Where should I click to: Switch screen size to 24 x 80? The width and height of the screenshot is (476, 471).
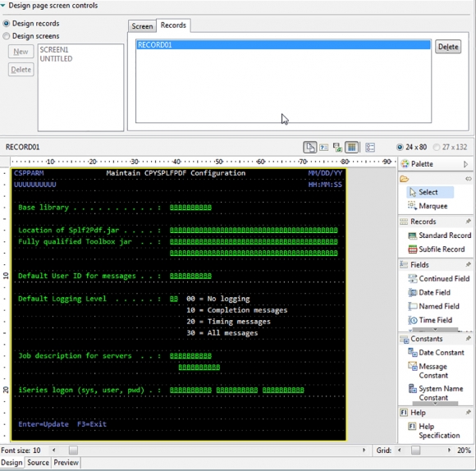[400, 147]
